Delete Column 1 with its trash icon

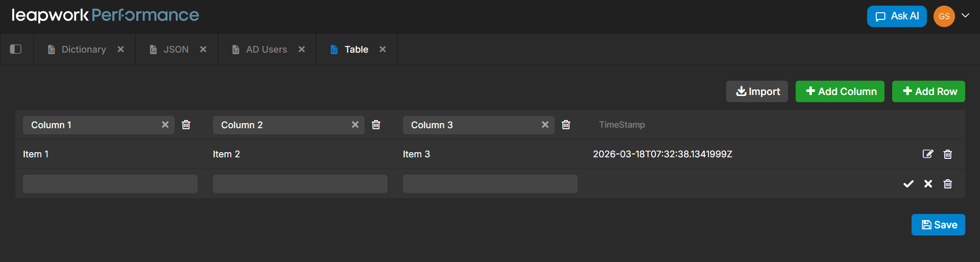pyautogui.click(x=186, y=125)
